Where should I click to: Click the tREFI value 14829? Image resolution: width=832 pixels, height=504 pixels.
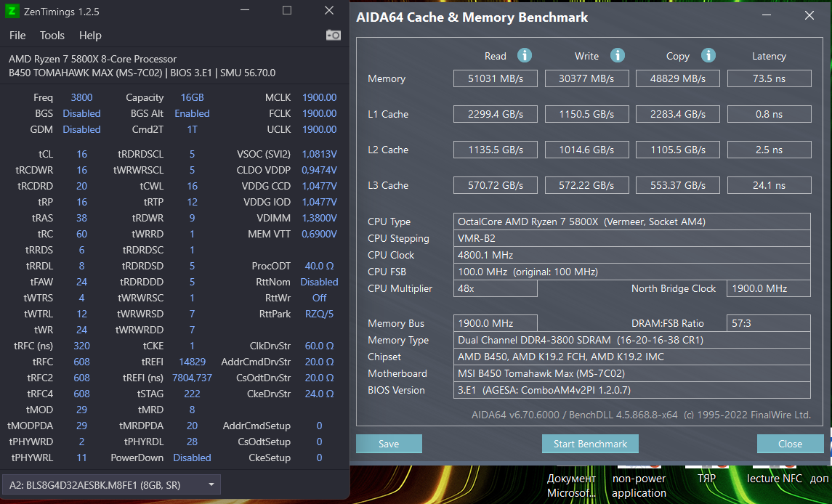coord(192,362)
